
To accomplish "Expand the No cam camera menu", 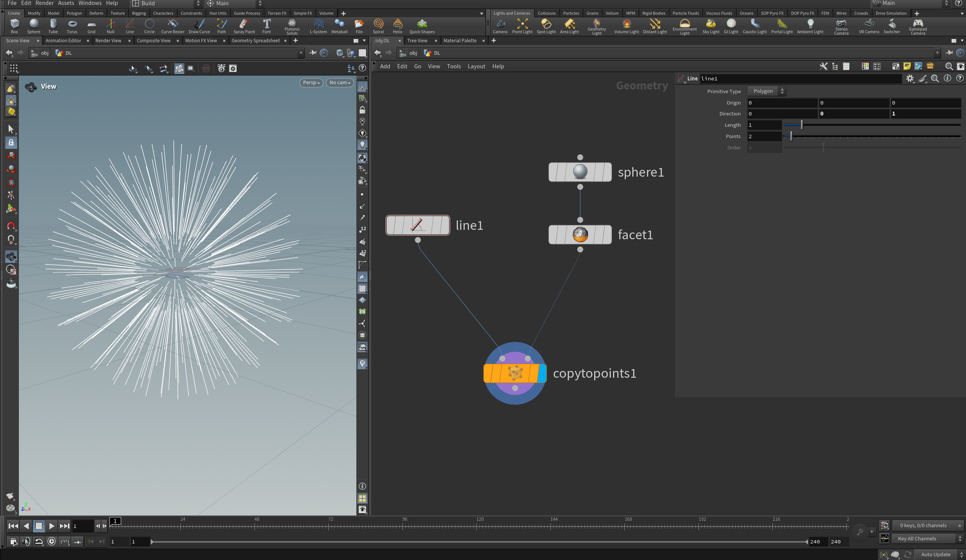I will tap(340, 83).
